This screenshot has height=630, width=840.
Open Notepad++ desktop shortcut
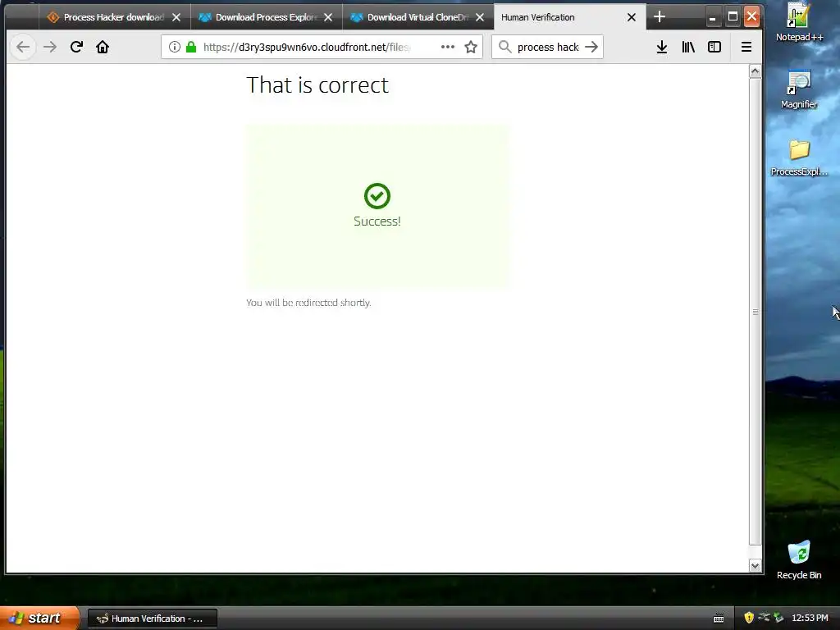pyautogui.click(x=799, y=22)
